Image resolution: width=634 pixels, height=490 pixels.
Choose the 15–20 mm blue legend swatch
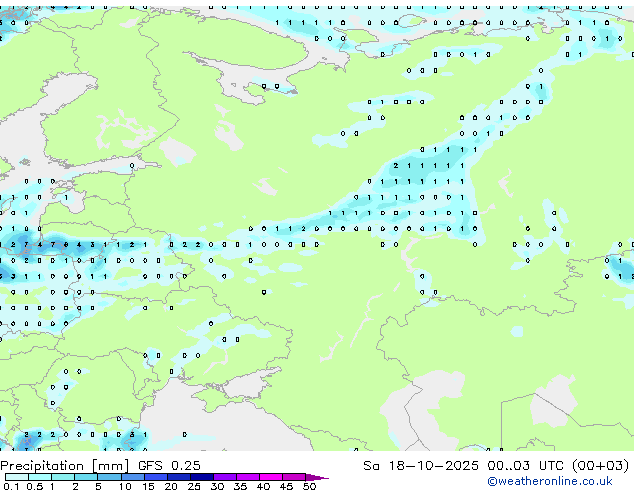point(156,477)
